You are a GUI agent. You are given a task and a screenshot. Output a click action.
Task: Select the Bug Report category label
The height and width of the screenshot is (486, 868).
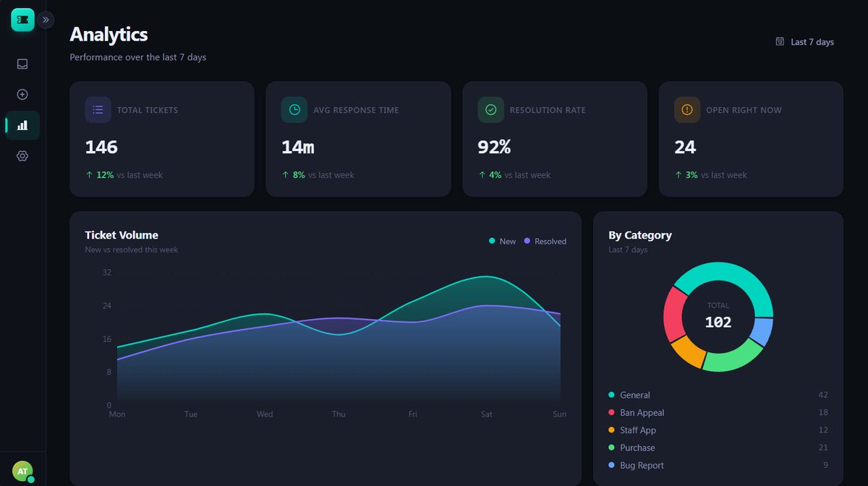click(642, 465)
